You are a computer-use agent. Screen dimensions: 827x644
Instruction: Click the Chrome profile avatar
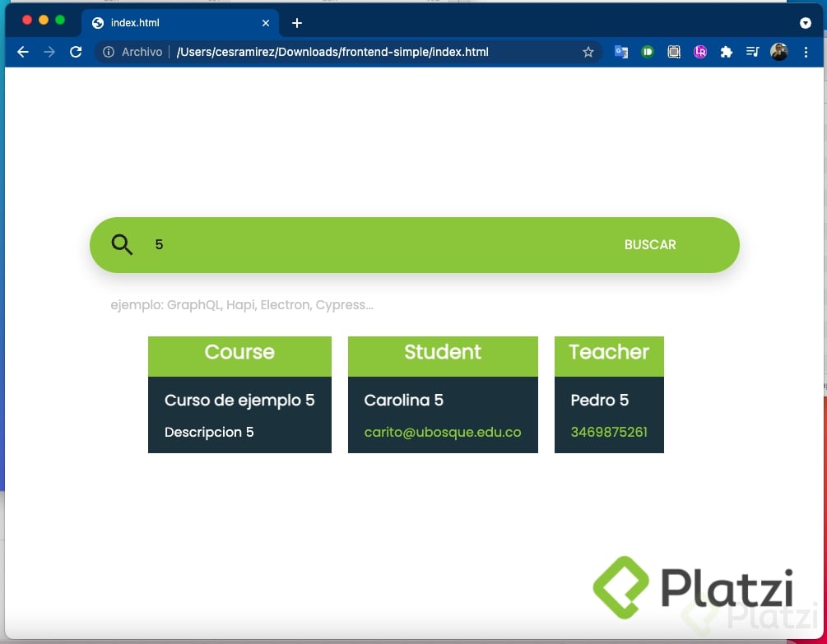pyautogui.click(x=779, y=52)
